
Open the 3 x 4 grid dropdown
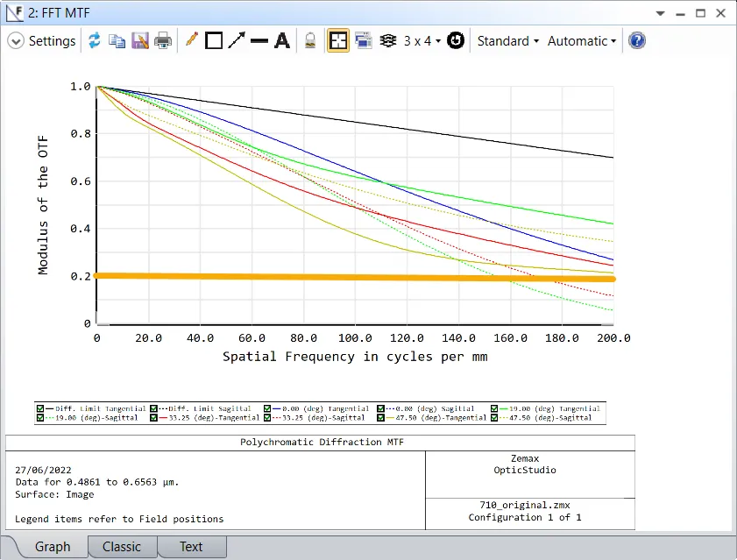(x=422, y=41)
